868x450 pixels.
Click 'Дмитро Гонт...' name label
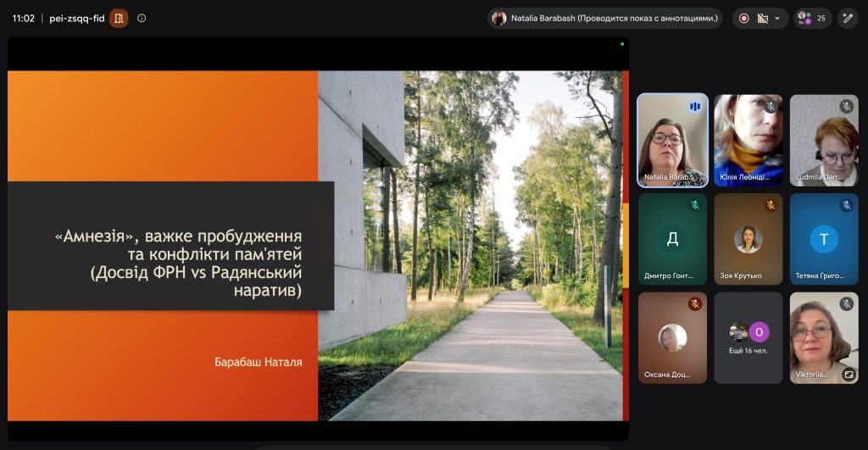tap(668, 275)
